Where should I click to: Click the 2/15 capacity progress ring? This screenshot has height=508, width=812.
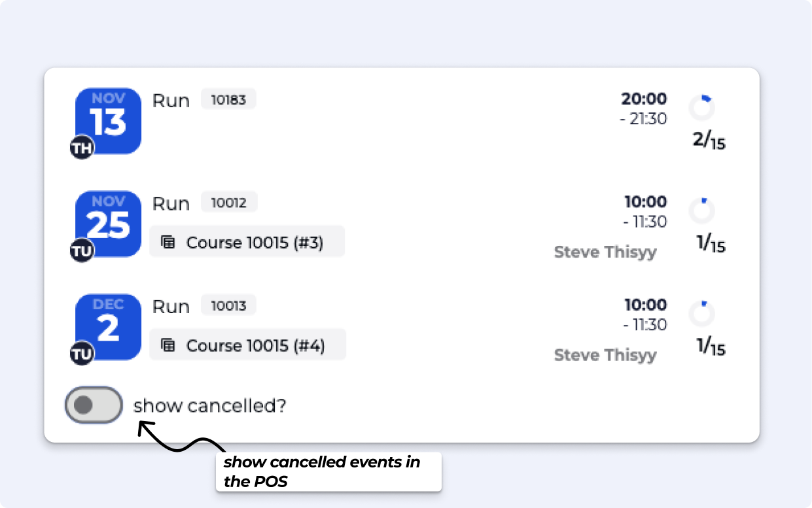(x=702, y=108)
